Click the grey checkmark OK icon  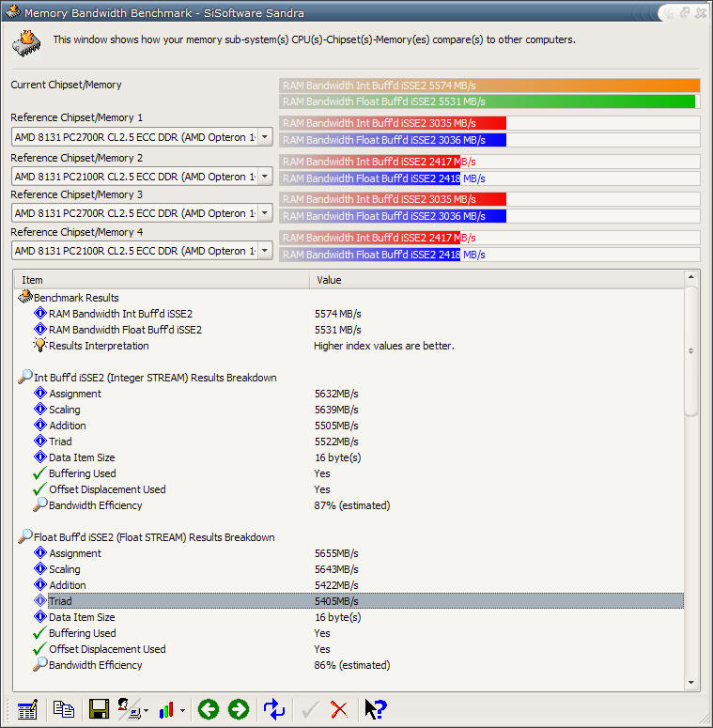point(310,709)
